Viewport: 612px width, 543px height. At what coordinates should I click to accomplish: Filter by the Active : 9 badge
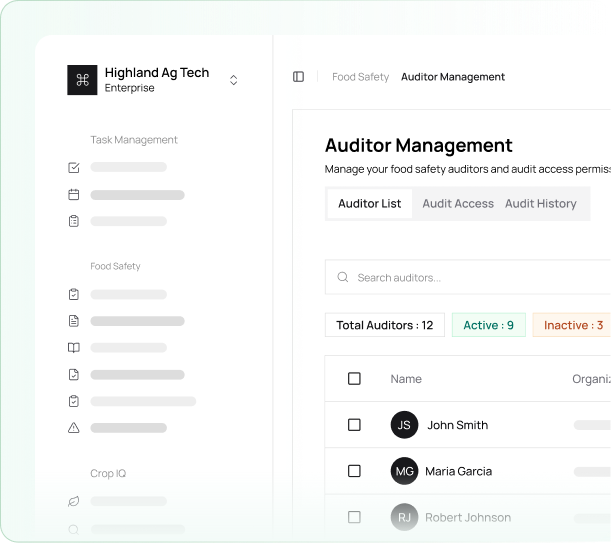pos(488,325)
